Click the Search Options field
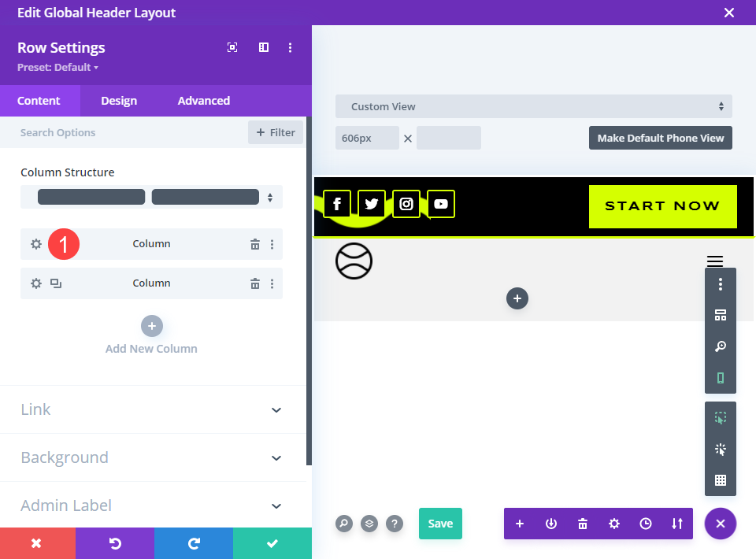756x559 pixels. point(130,132)
